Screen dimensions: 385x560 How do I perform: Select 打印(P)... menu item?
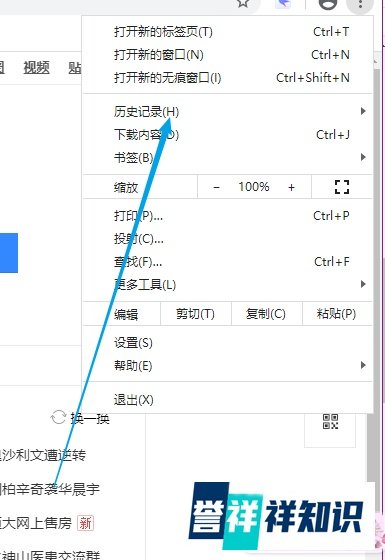228,216
